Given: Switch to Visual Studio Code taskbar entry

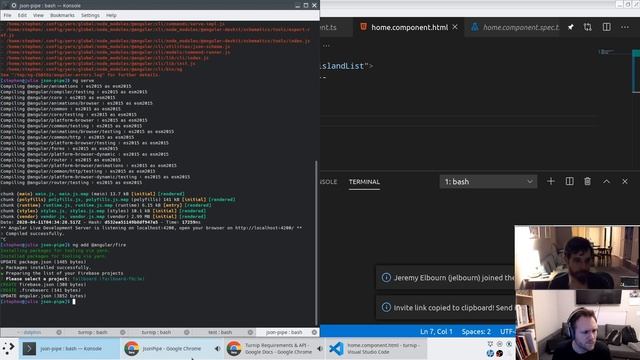Looking at the screenshot, I should (376, 349).
